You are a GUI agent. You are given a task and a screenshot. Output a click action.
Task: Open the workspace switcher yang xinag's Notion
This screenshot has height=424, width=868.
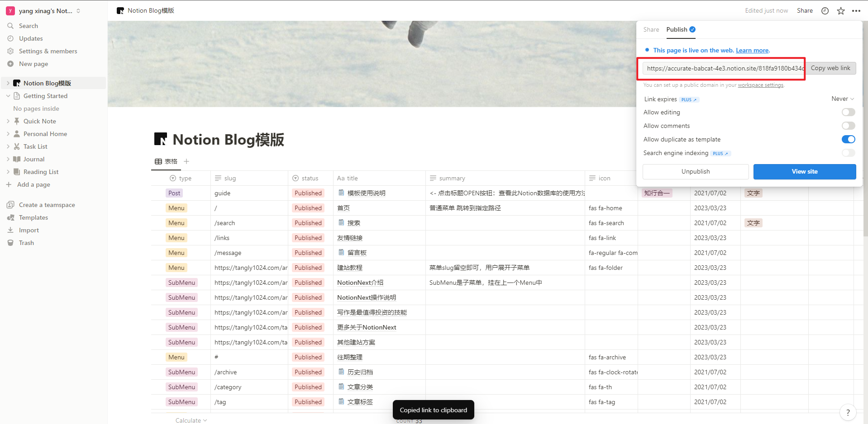[x=43, y=11]
